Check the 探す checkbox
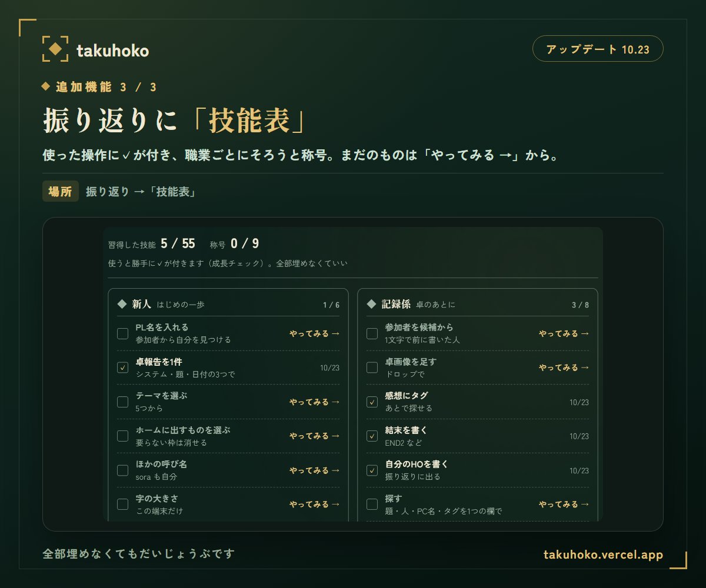706x588 pixels. coord(372,504)
